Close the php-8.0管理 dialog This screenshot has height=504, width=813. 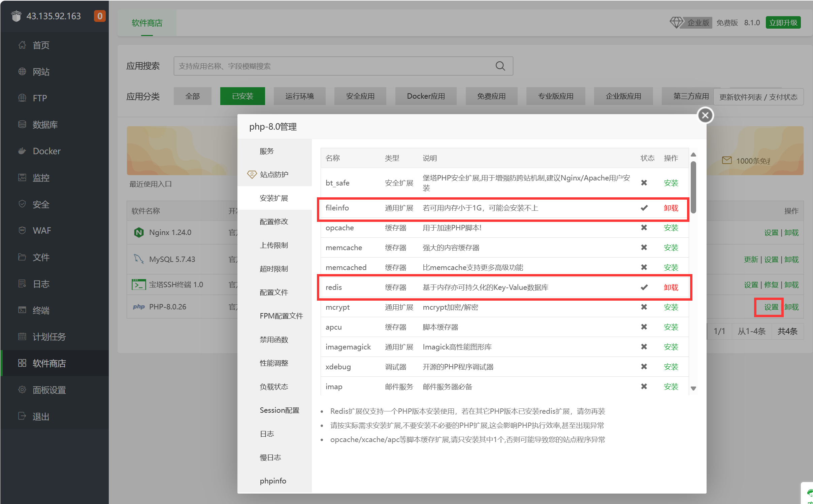[x=705, y=115]
